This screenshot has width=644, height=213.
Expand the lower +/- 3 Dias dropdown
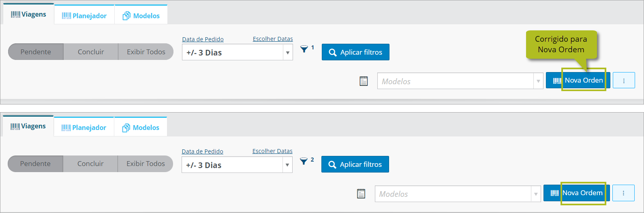tap(287, 165)
